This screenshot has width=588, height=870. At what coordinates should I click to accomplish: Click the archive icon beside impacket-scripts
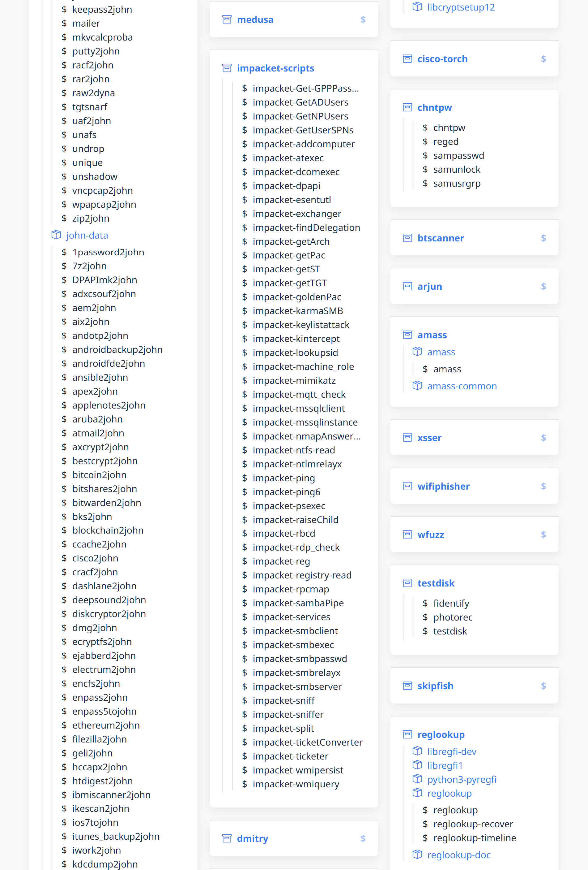click(227, 68)
